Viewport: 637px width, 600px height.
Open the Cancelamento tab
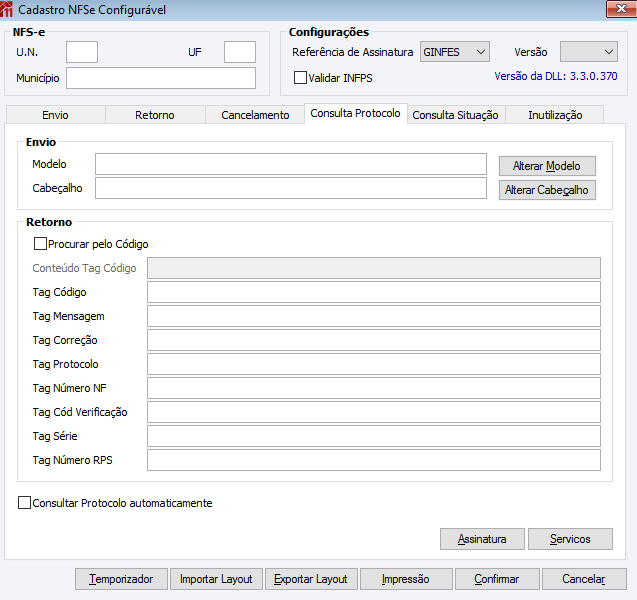click(x=255, y=115)
